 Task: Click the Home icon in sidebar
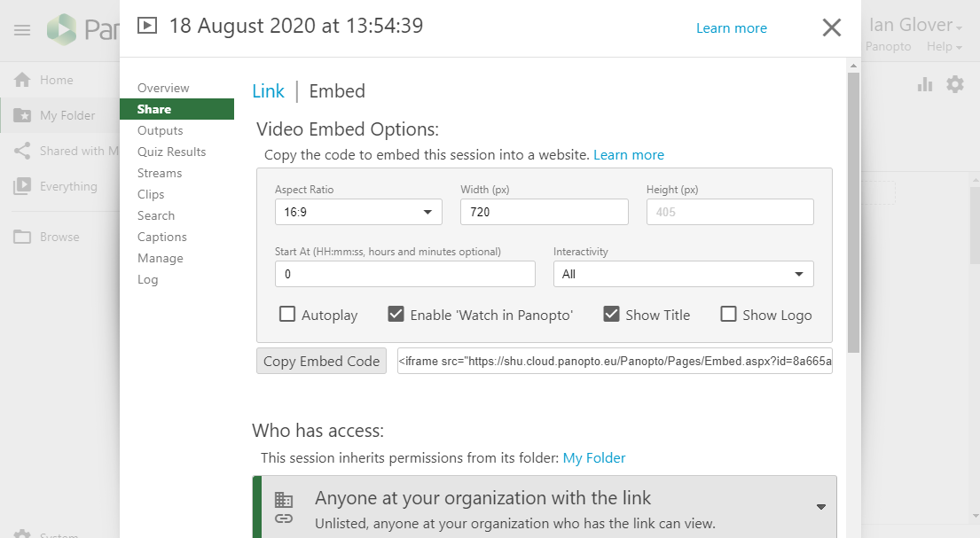(22, 80)
